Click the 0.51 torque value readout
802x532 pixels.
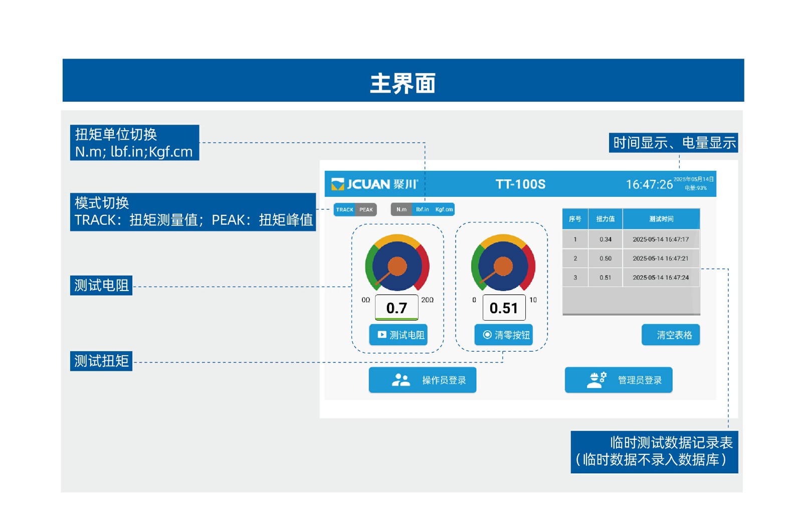[x=504, y=308]
